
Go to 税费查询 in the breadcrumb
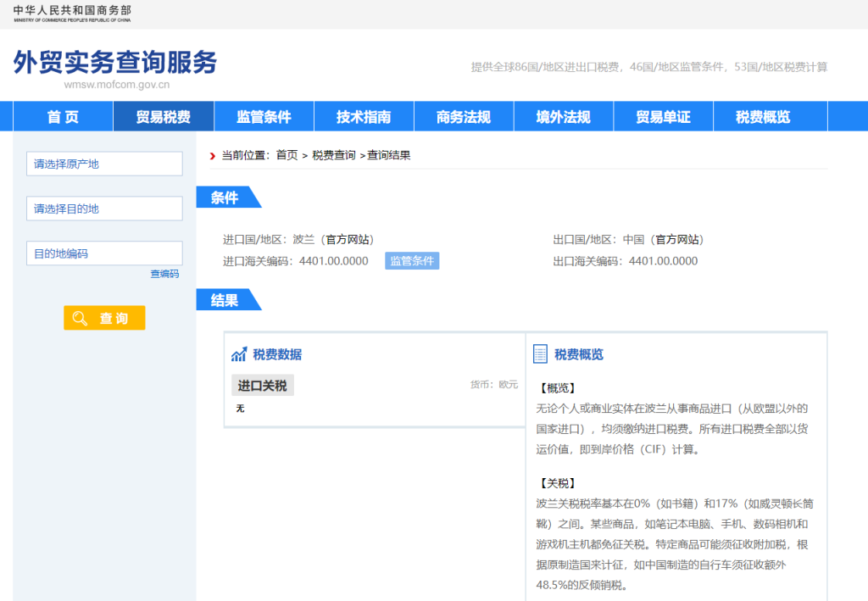(334, 155)
